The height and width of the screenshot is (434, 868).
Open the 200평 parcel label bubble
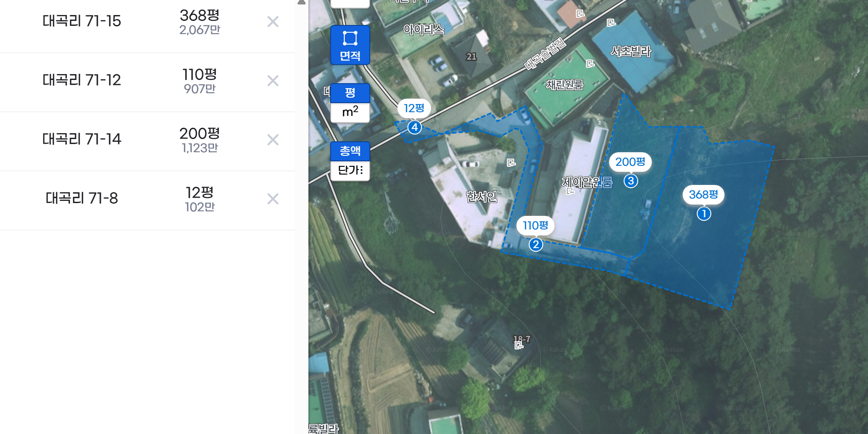pyautogui.click(x=630, y=162)
